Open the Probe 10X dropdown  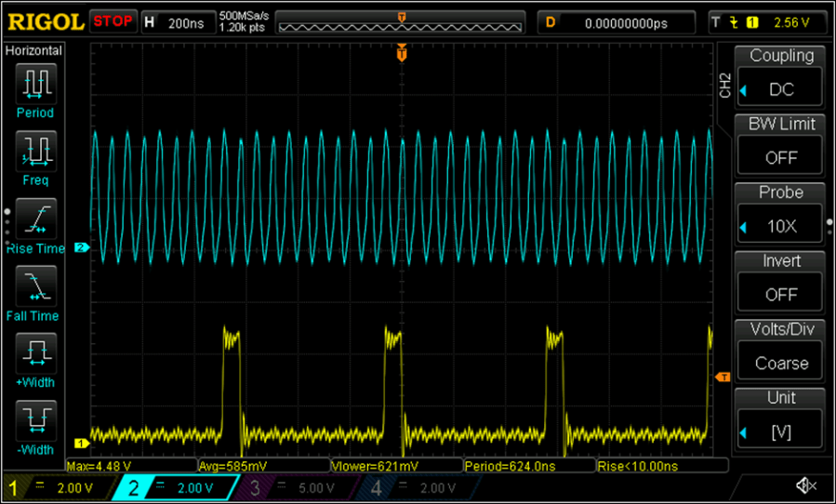tap(781, 226)
